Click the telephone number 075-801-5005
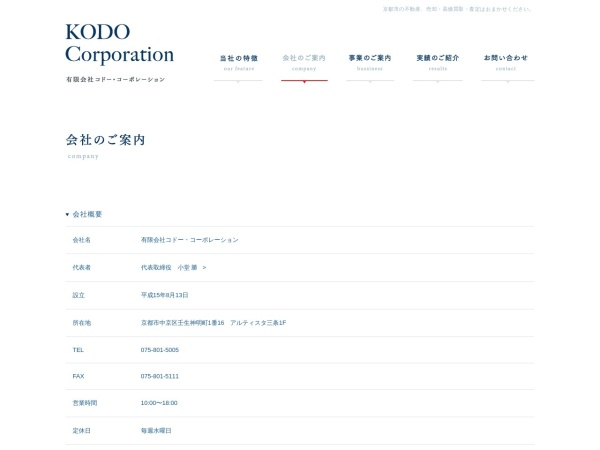The height and width of the screenshot is (450, 600). click(x=160, y=349)
